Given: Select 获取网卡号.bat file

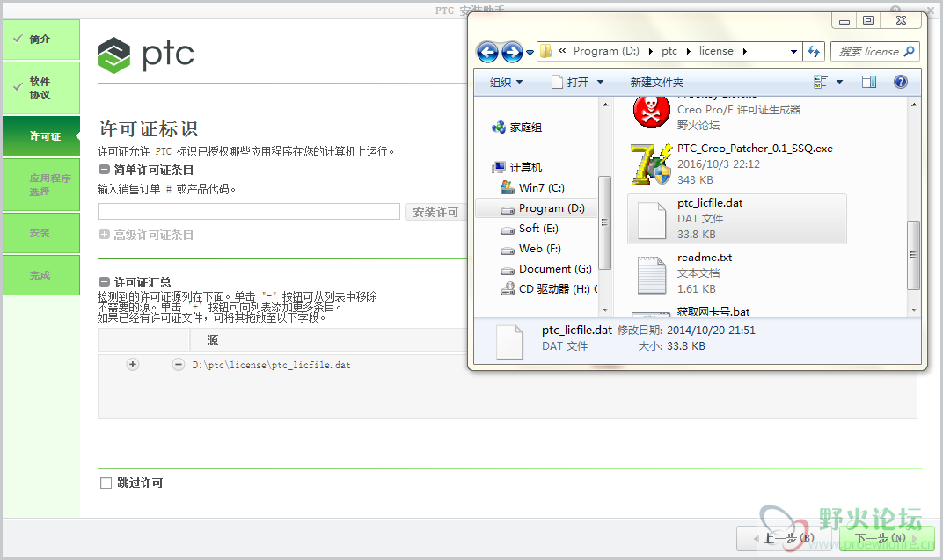Looking at the screenshot, I should [x=713, y=312].
